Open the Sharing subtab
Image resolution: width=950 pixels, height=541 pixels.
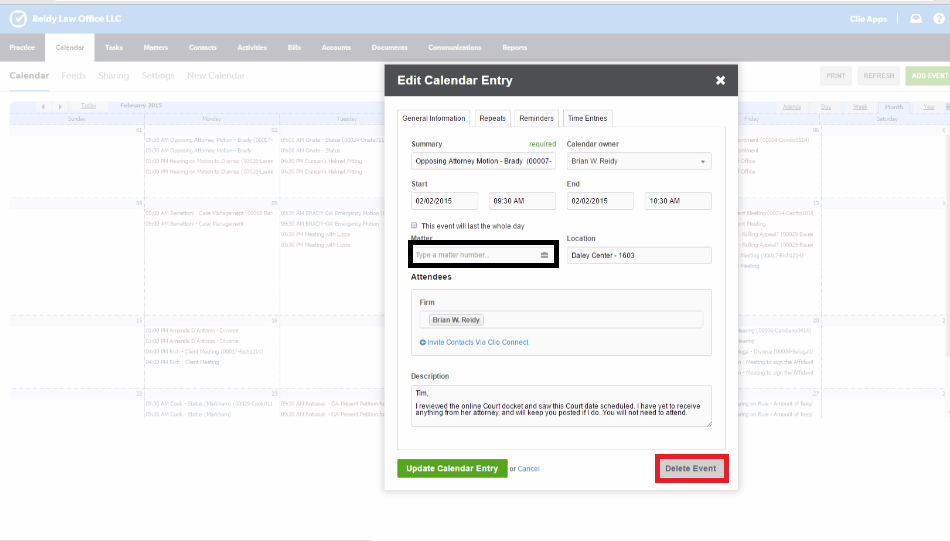pos(113,76)
